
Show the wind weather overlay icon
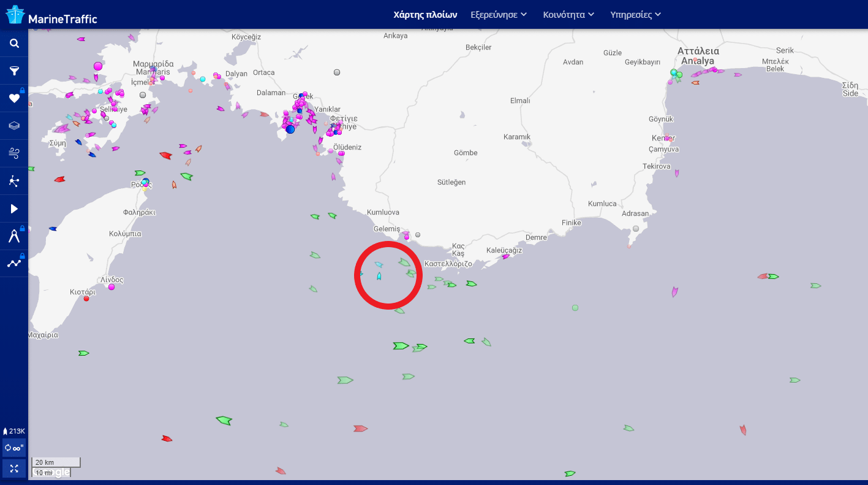[14, 153]
